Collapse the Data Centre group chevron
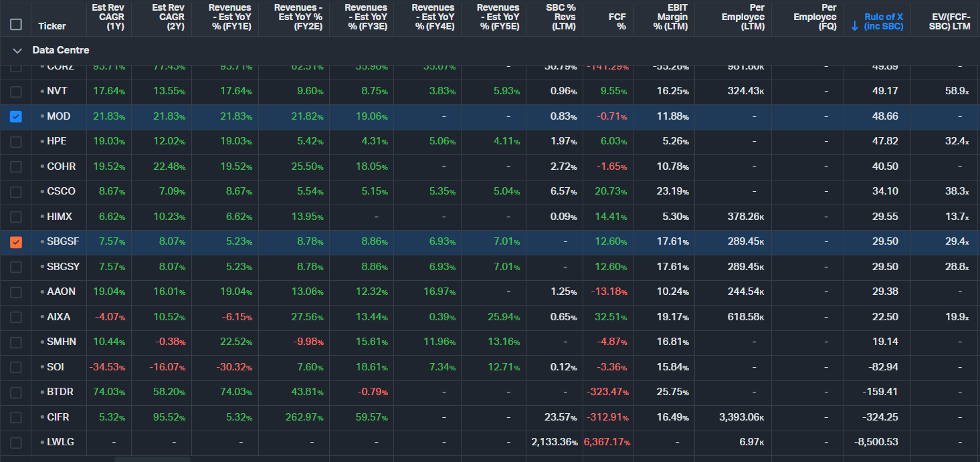 point(17,51)
